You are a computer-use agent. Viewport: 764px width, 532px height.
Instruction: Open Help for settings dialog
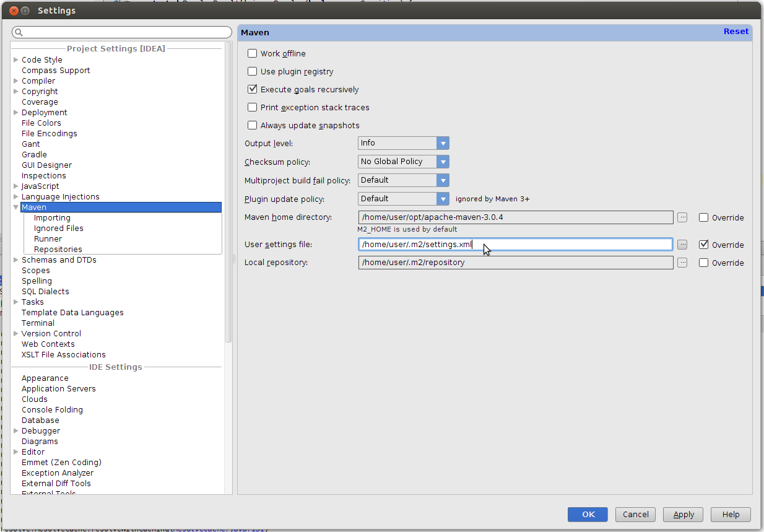(731, 514)
